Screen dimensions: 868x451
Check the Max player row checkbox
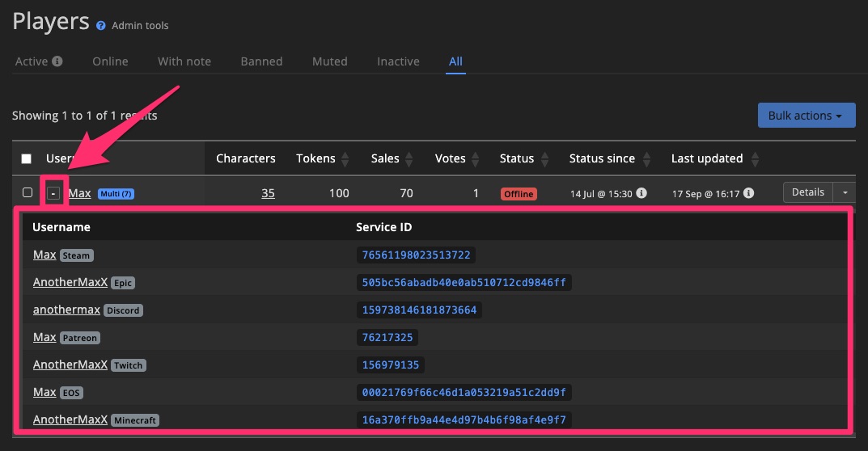click(x=28, y=193)
